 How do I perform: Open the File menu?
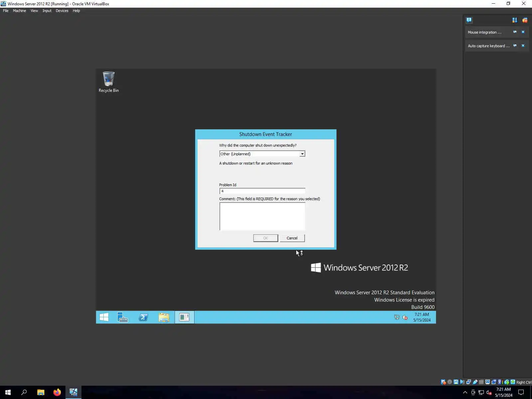click(6, 11)
